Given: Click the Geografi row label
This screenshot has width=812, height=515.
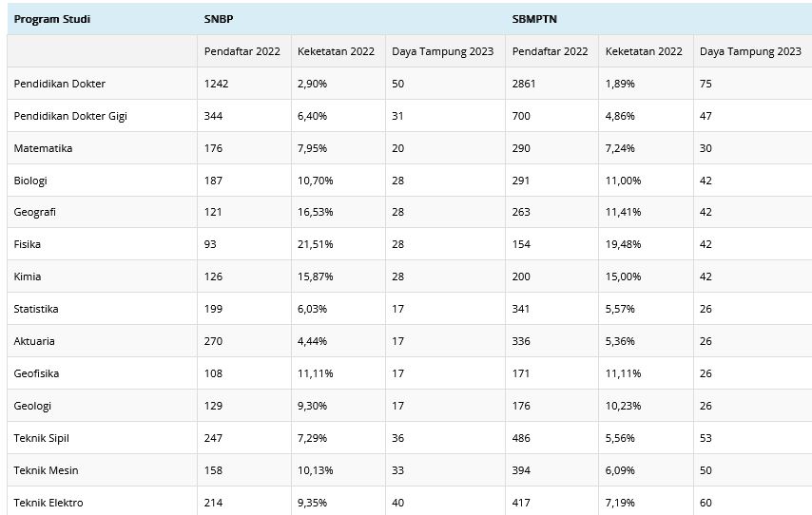Looking at the screenshot, I should coord(102,212).
